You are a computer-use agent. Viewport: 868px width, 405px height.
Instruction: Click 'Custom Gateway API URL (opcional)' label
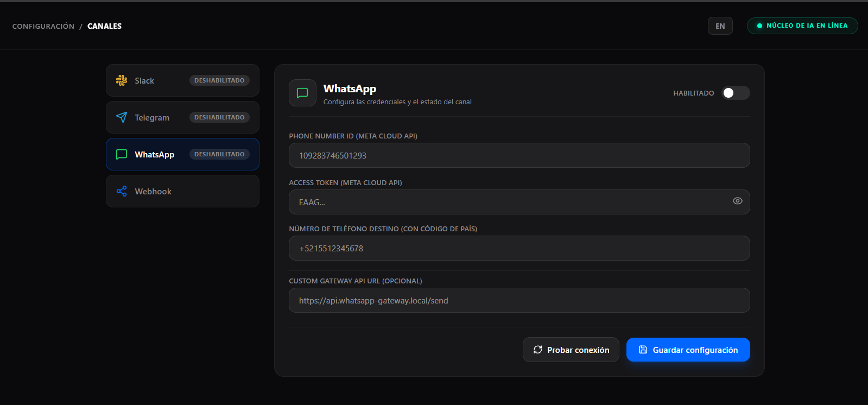(355, 281)
